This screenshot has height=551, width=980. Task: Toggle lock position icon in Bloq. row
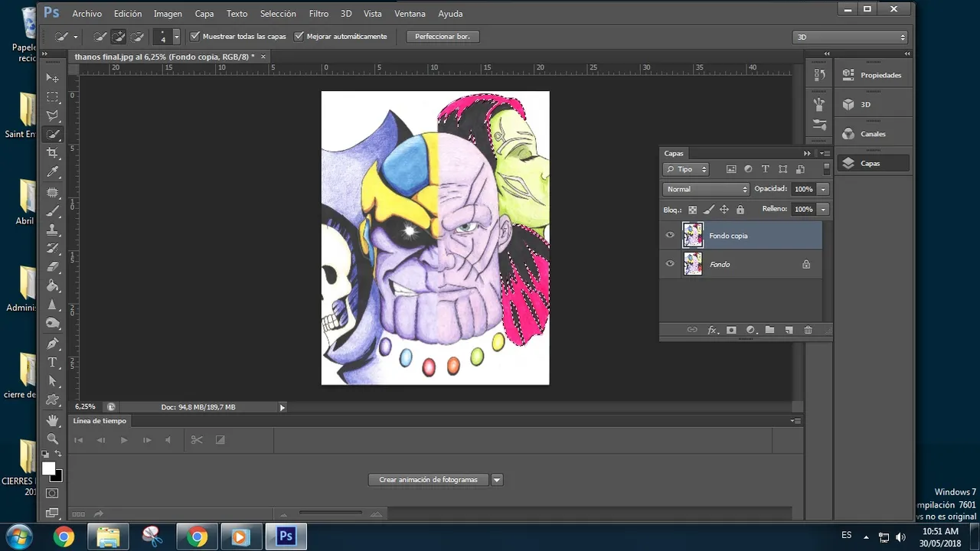[724, 210]
